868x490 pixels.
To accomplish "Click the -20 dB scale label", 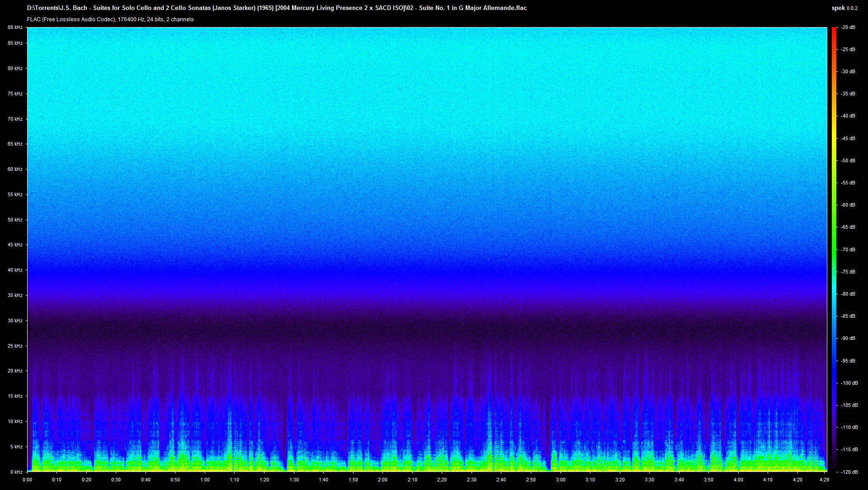I will pyautogui.click(x=848, y=28).
